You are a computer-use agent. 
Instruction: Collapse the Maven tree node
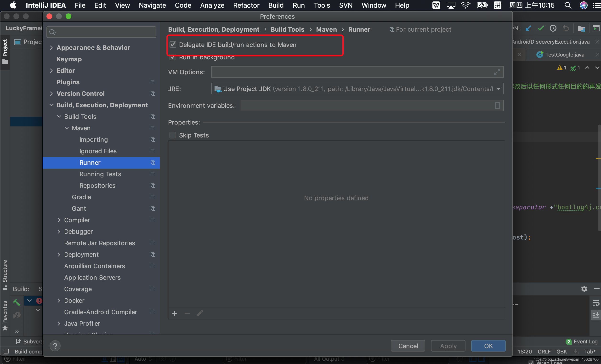coord(67,128)
